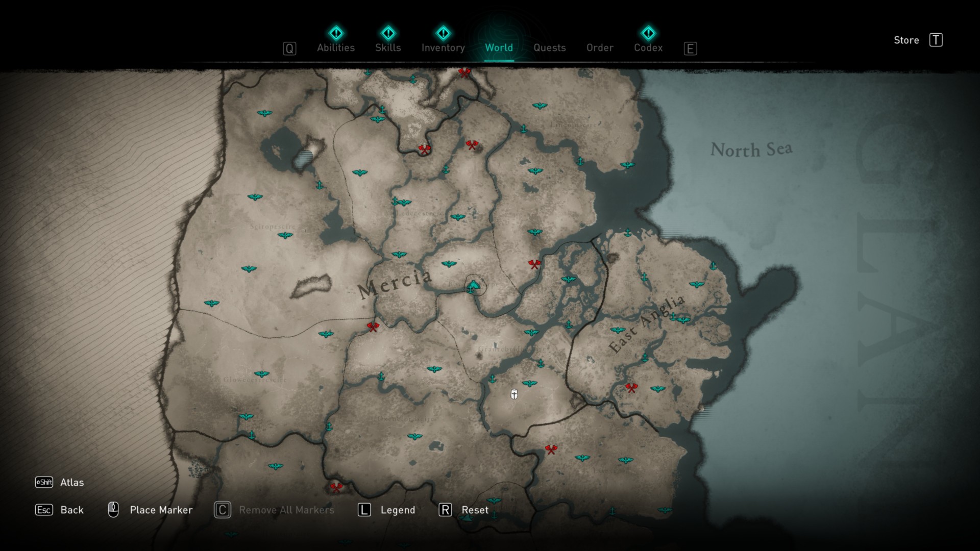Open the Atlas overlay

71,482
